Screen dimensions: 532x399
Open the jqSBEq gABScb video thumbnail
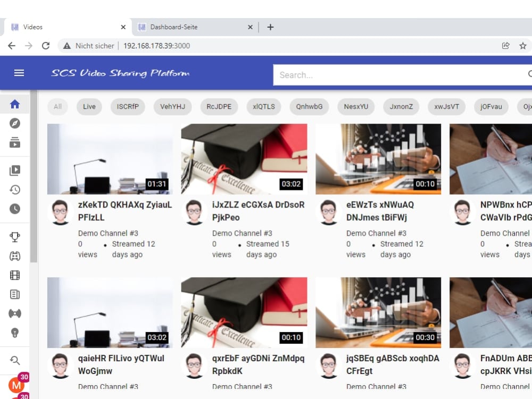[378, 312]
